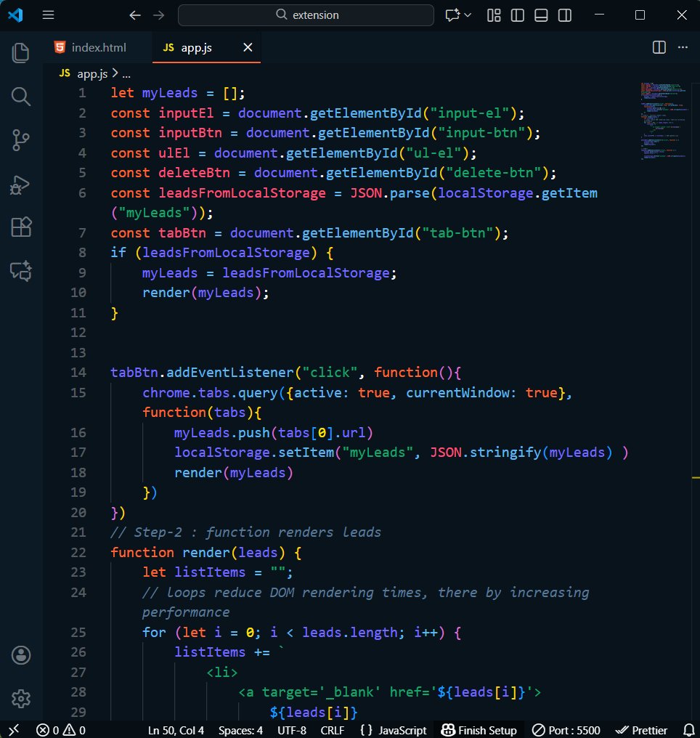Open the editor More Actions ellipsis
The width and height of the screenshot is (700, 738).
click(683, 47)
